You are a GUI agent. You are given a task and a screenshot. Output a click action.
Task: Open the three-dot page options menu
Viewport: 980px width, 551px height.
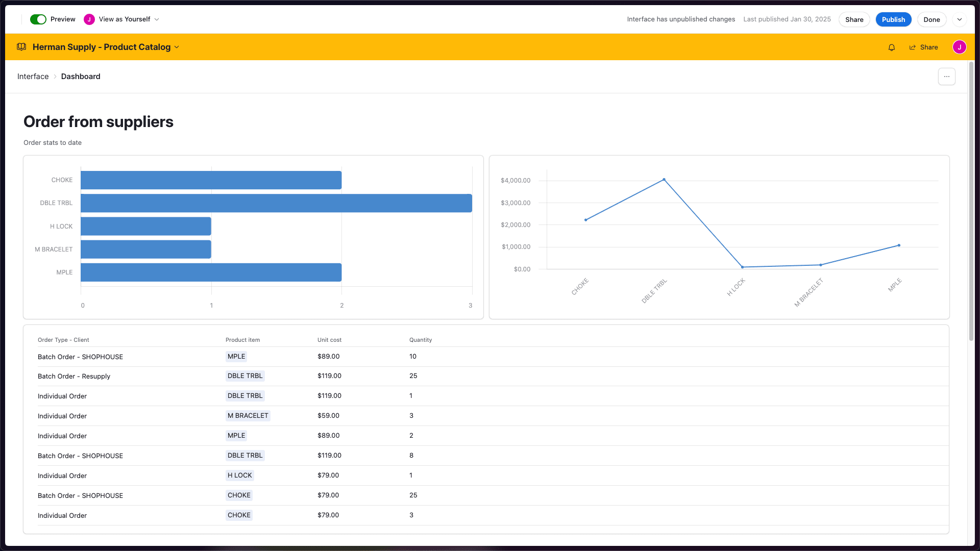pos(946,77)
